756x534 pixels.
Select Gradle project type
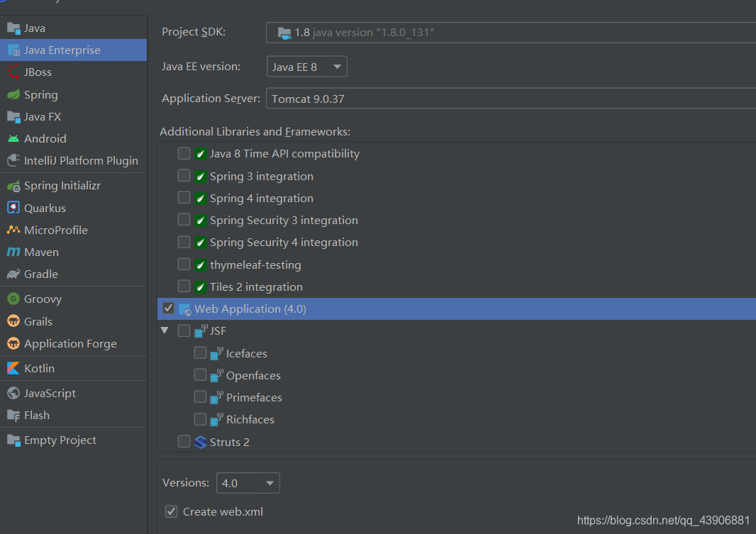coord(73,274)
